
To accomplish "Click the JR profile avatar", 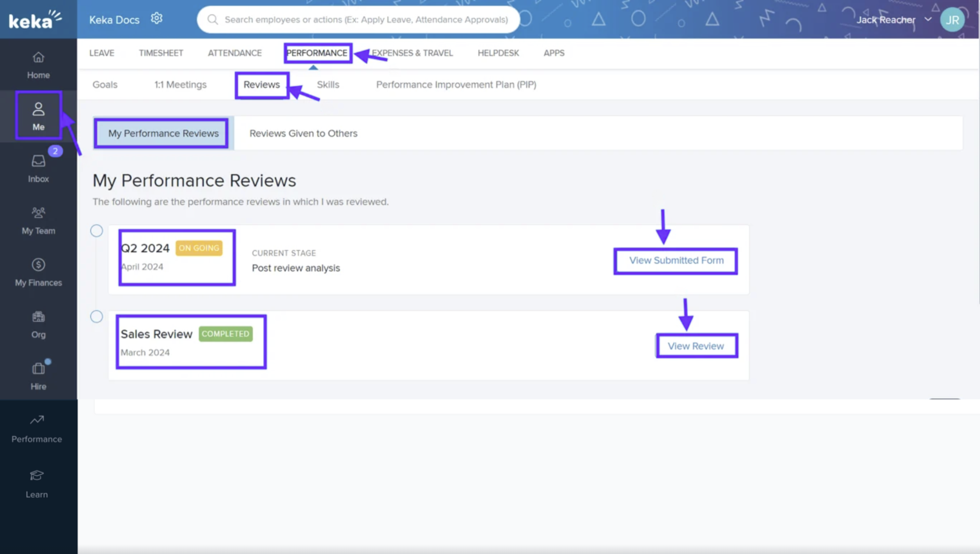I will pos(953,20).
